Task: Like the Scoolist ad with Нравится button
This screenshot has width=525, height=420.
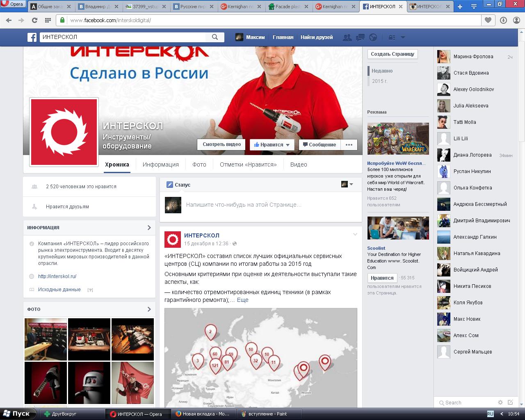Action: 382,278
